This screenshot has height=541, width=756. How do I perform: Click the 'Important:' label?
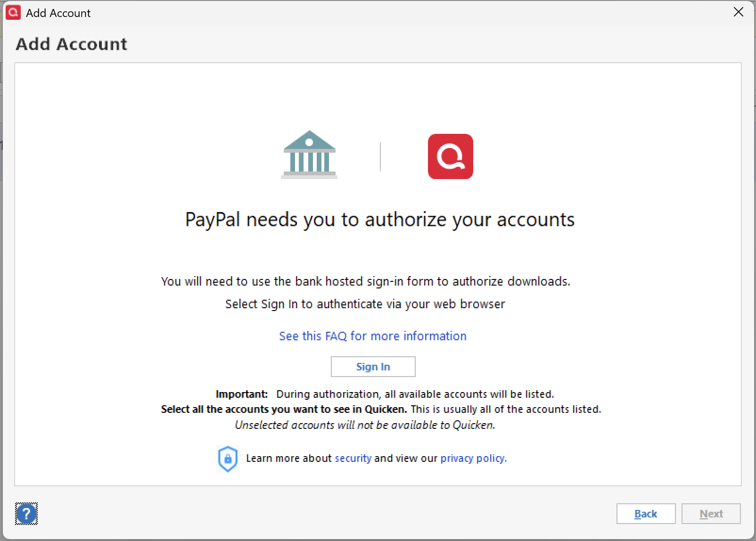(242, 394)
